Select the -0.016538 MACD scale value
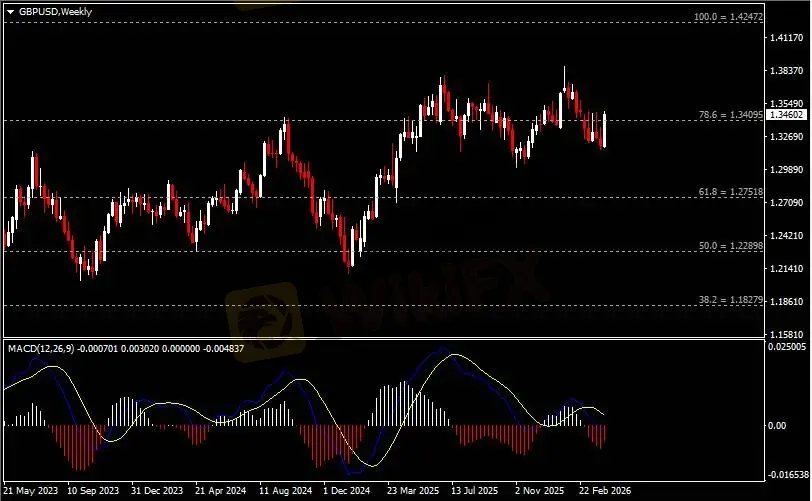Screen dimensions: 812x501 coord(787,476)
